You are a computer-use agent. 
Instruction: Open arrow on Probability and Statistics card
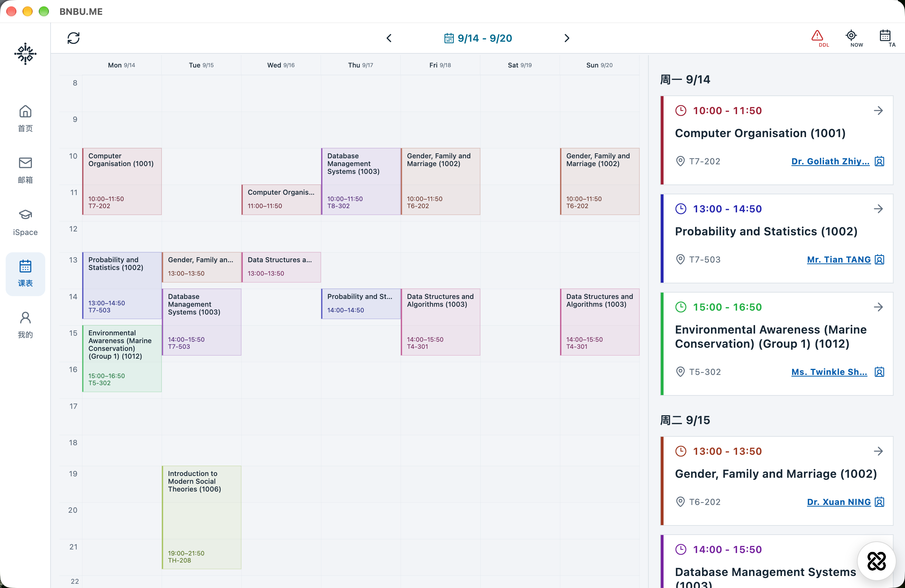[x=878, y=209]
